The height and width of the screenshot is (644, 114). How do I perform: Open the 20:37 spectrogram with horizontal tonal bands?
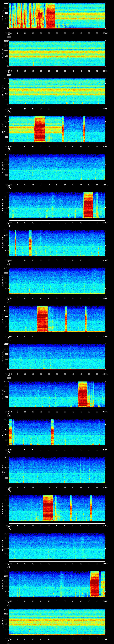(x=57, y=54)
